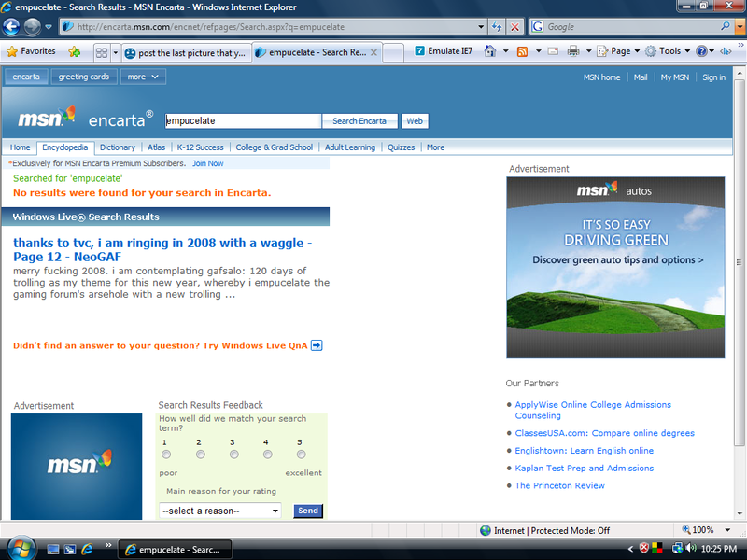The image size is (747, 560).
Task: Refresh the page with the Refresh icon
Action: click(x=497, y=27)
